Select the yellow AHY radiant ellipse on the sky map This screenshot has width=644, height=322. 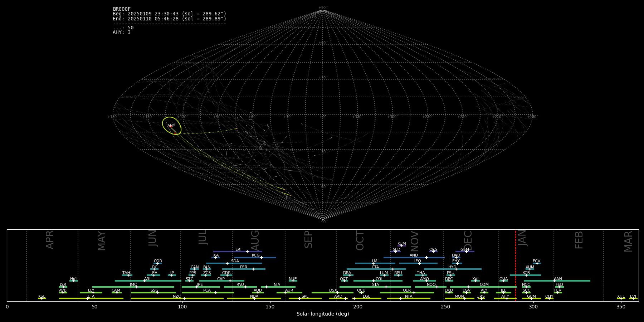click(x=172, y=126)
